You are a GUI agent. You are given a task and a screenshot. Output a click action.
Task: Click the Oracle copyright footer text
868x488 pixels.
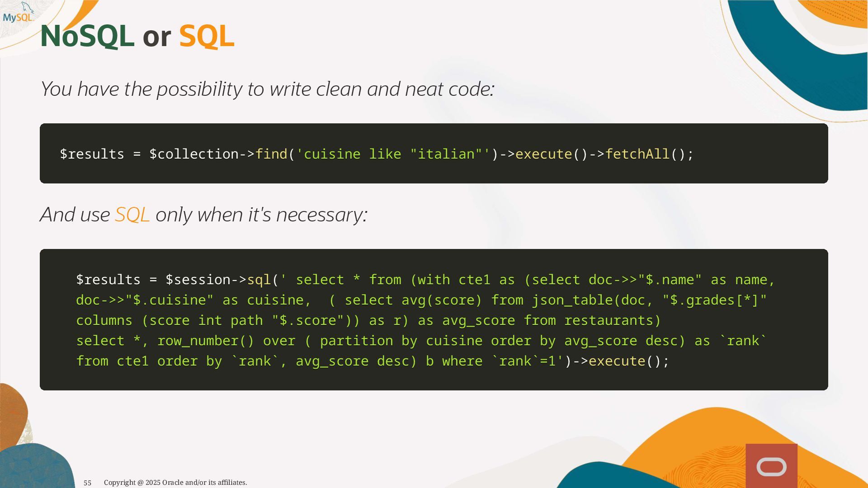pos(175,483)
